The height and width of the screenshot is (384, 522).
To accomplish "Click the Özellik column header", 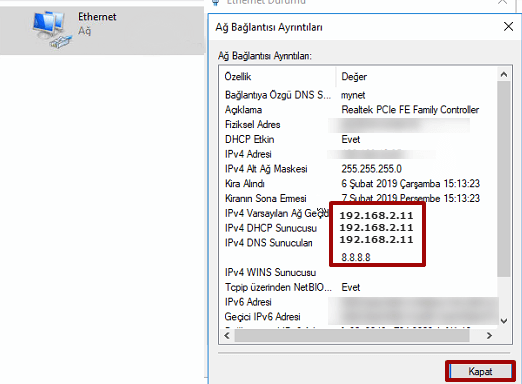I will [238, 77].
